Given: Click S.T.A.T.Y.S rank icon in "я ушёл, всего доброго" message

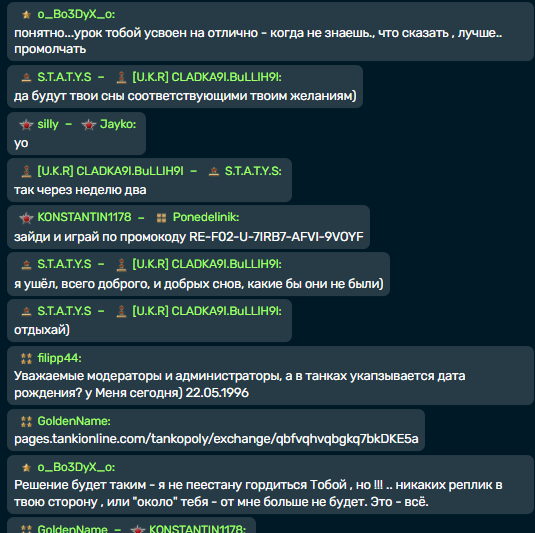Looking at the screenshot, I should click(x=26, y=264).
